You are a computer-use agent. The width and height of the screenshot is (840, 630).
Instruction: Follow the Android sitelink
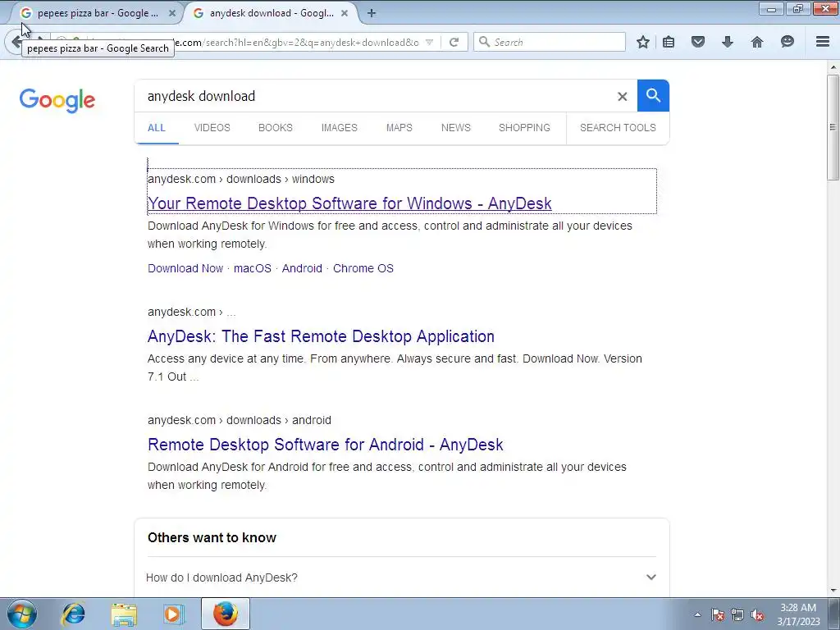click(302, 268)
